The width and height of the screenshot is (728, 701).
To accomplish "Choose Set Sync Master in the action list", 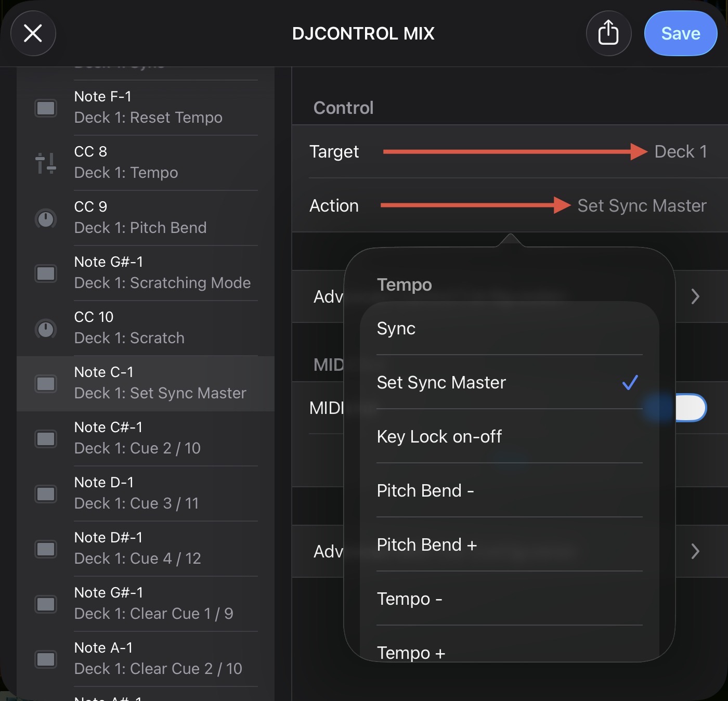I will point(510,383).
